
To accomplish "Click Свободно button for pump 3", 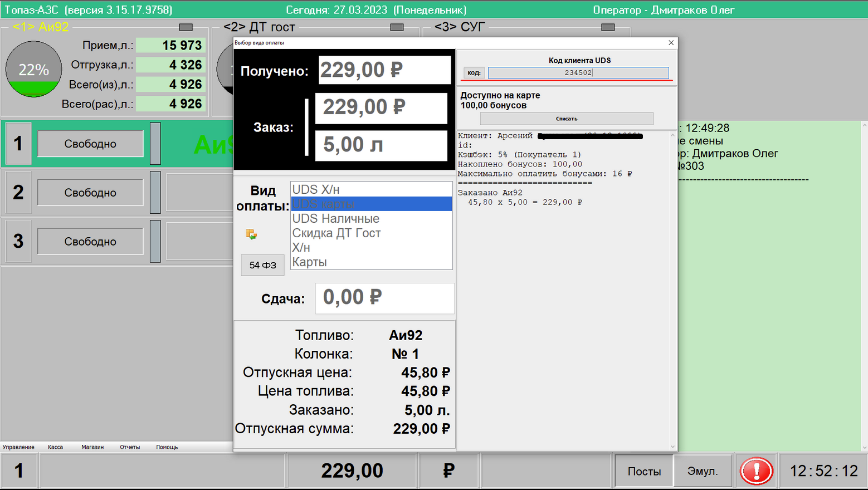I will pyautogui.click(x=90, y=242).
